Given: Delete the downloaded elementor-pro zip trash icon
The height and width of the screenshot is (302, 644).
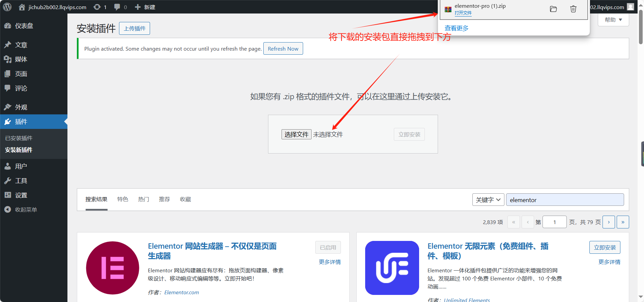Looking at the screenshot, I should click(x=573, y=9).
